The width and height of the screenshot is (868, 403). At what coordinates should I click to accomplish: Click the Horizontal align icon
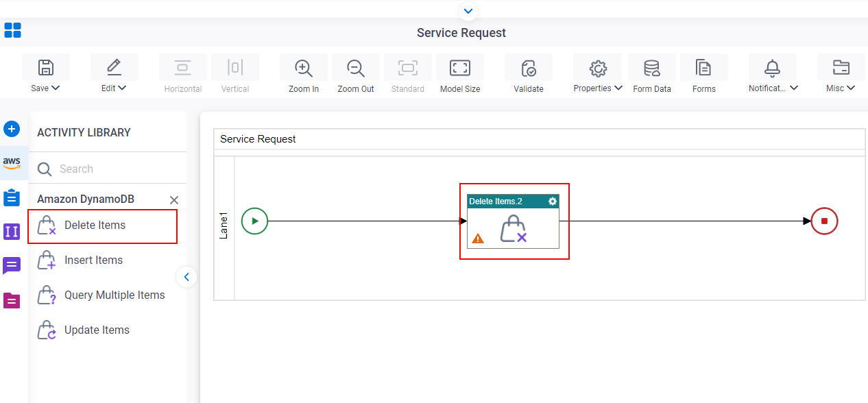(x=183, y=67)
